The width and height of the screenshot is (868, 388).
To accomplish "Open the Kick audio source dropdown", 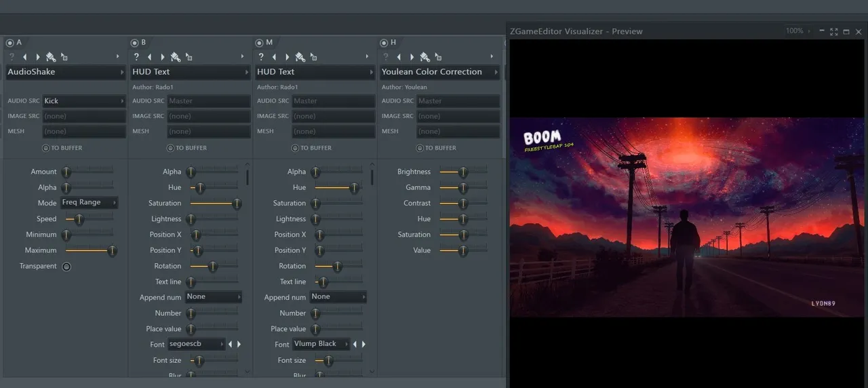I will (84, 101).
